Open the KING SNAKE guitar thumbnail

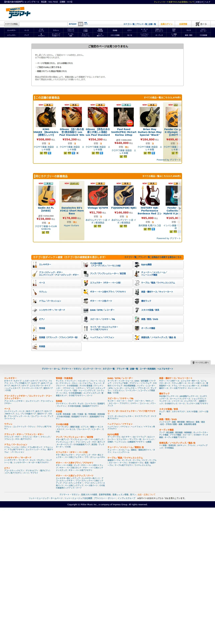pos(46,117)
